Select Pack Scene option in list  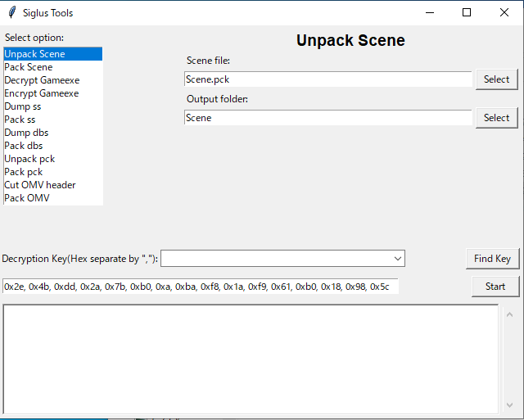coord(29,67)
